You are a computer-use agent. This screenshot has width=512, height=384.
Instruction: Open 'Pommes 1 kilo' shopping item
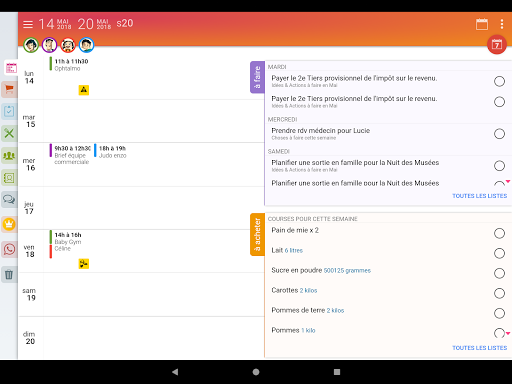[x=293, y=330]
